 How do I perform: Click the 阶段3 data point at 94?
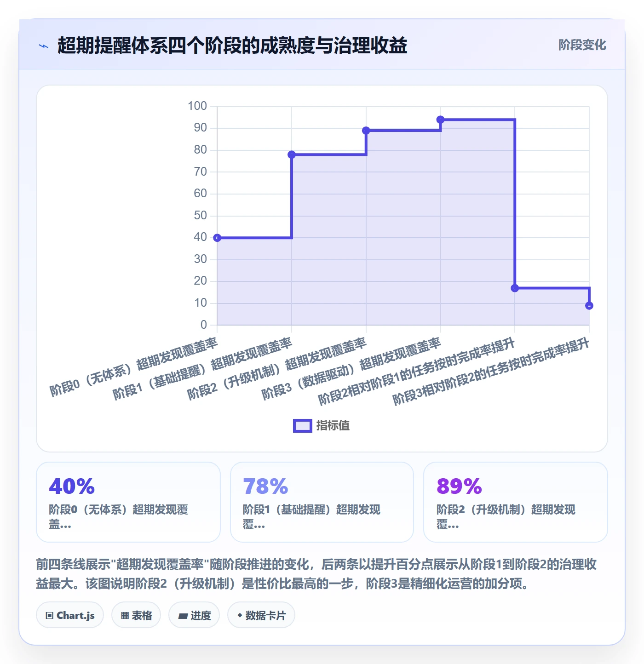440,120
